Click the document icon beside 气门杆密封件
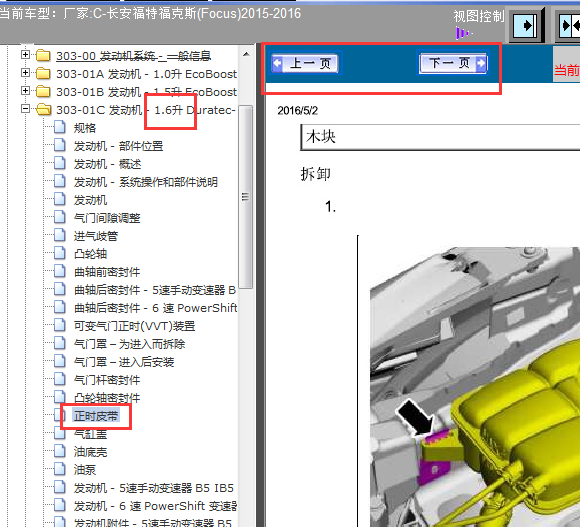 pyautogui.click(x=60, y=378)
